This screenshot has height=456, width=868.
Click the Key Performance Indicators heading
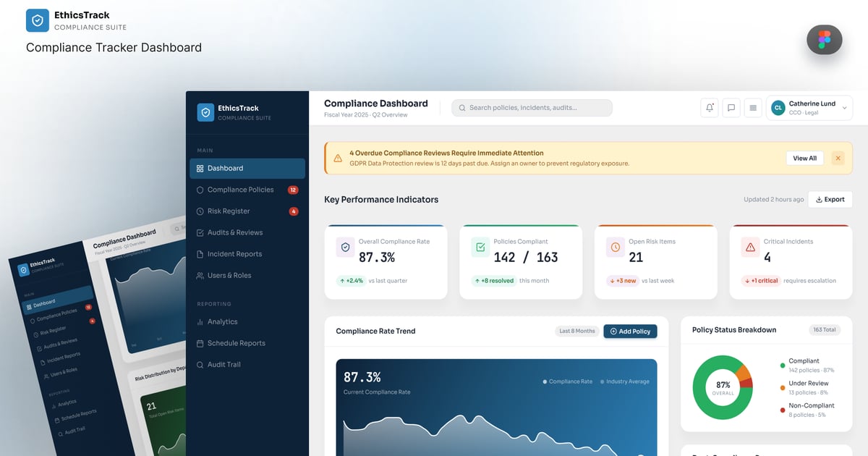coord(381,199)
